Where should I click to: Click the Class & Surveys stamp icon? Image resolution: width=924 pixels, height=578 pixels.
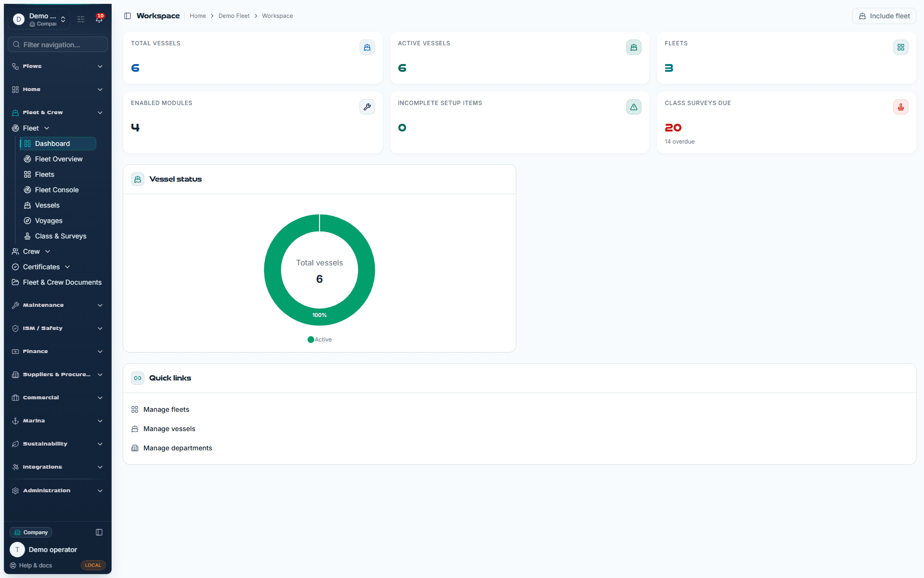point(27,236)
